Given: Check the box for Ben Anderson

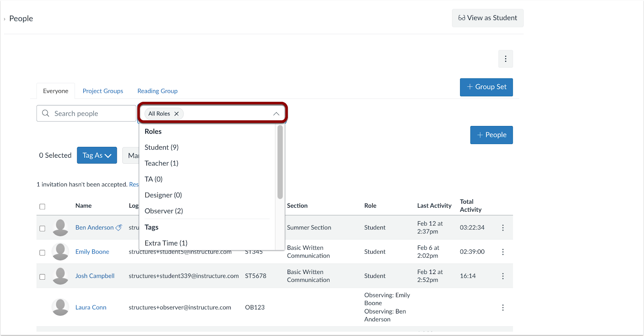Looking at the screenshot, I should (x=42, y=228).
